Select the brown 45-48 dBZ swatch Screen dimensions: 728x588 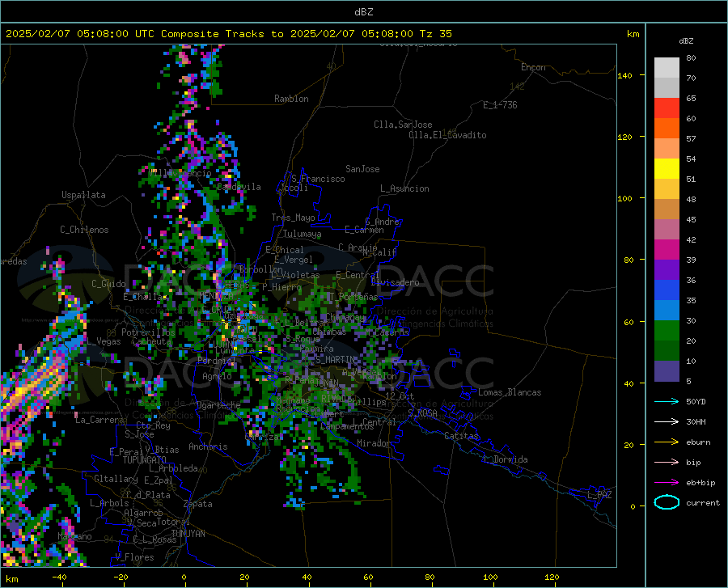tap(667, 209)
